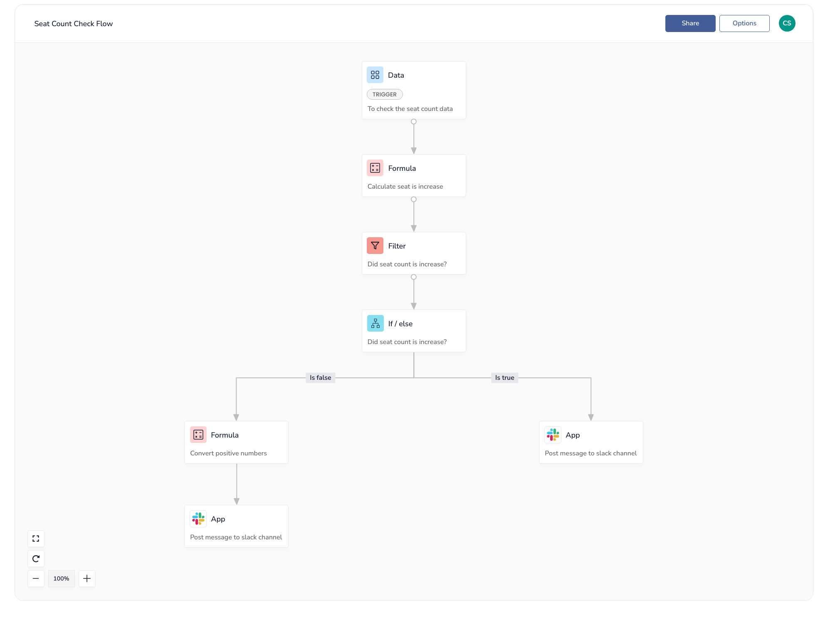Click the 100% zoom level field
The image size is (840, 642).
click(61, 578)
